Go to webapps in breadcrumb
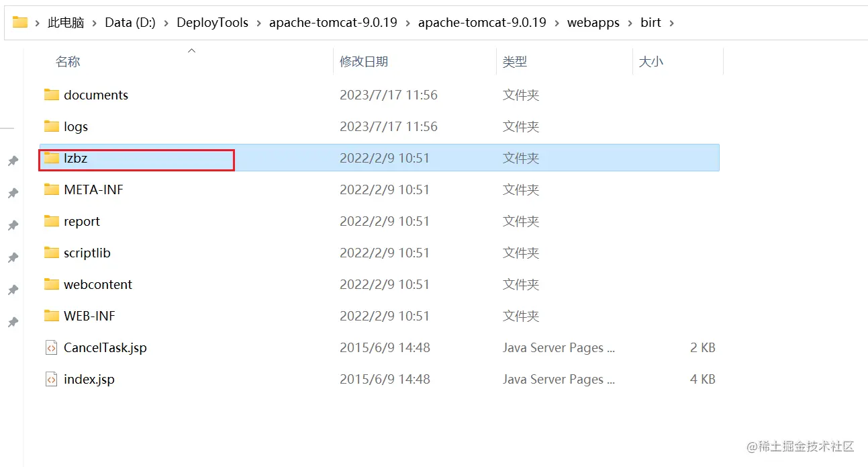The width and height of the screenshot is (868, 467). click(593, 23)
